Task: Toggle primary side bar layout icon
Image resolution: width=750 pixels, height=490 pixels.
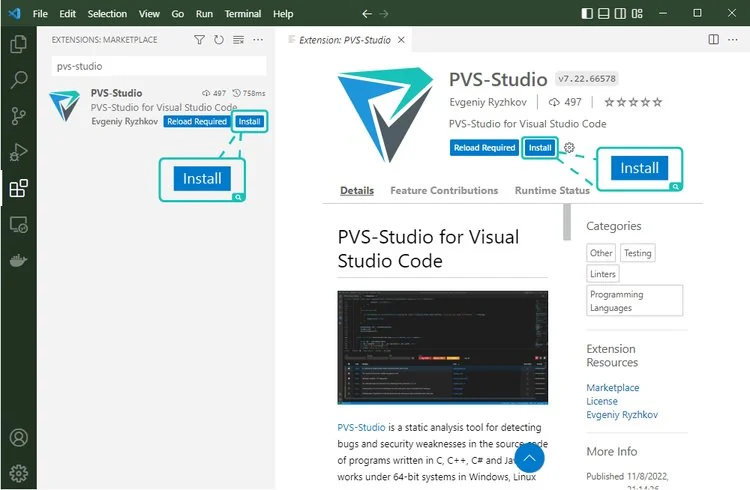Action: tap(587, 13)
